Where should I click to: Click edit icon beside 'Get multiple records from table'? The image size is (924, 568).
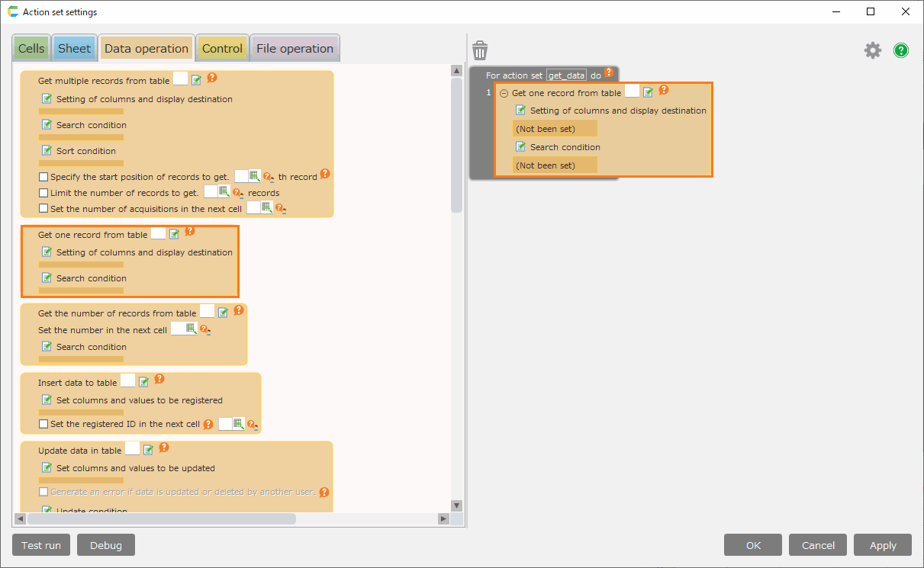(197, 80)
